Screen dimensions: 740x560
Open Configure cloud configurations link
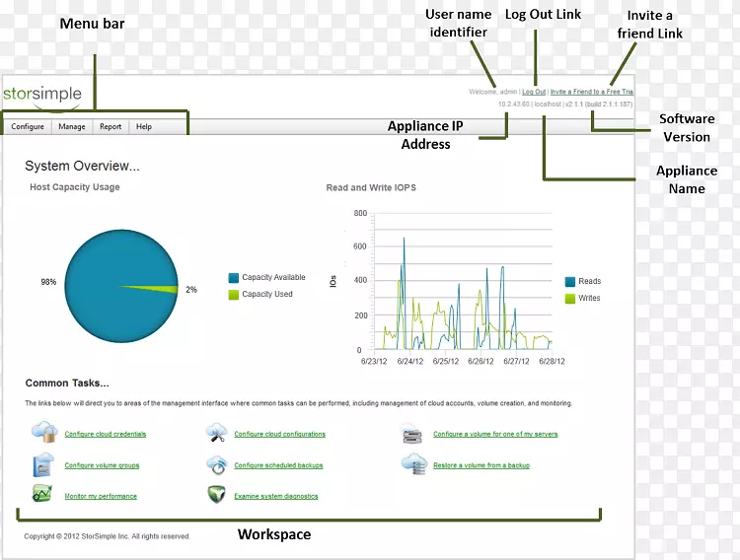[x=280, y=434]
